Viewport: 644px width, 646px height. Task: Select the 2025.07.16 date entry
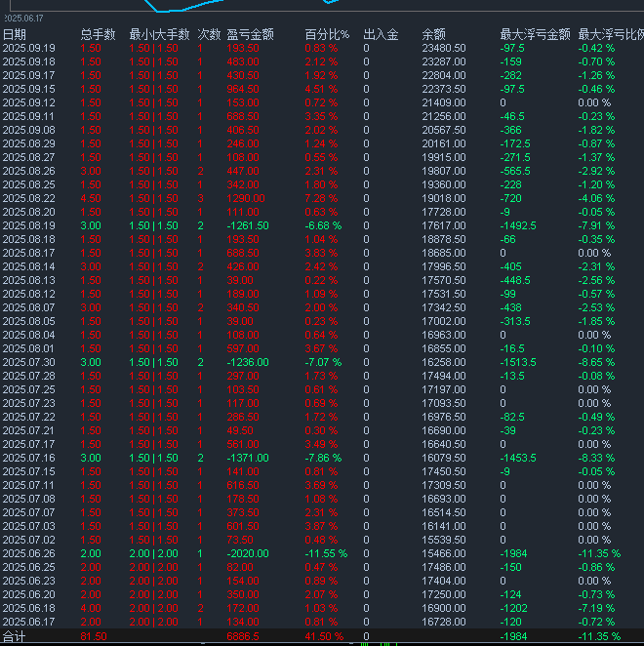tap(28, 457)
